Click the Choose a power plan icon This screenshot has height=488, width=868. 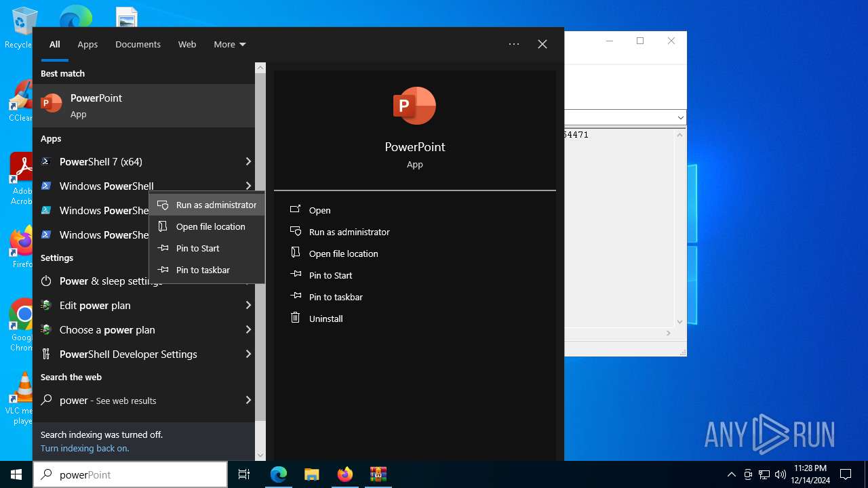coord(46,329)
